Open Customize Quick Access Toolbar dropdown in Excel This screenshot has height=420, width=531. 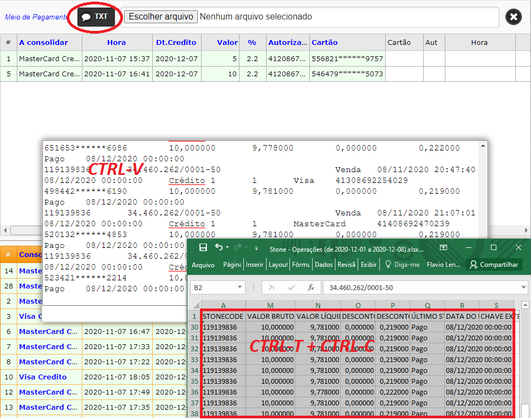[256, 248]
